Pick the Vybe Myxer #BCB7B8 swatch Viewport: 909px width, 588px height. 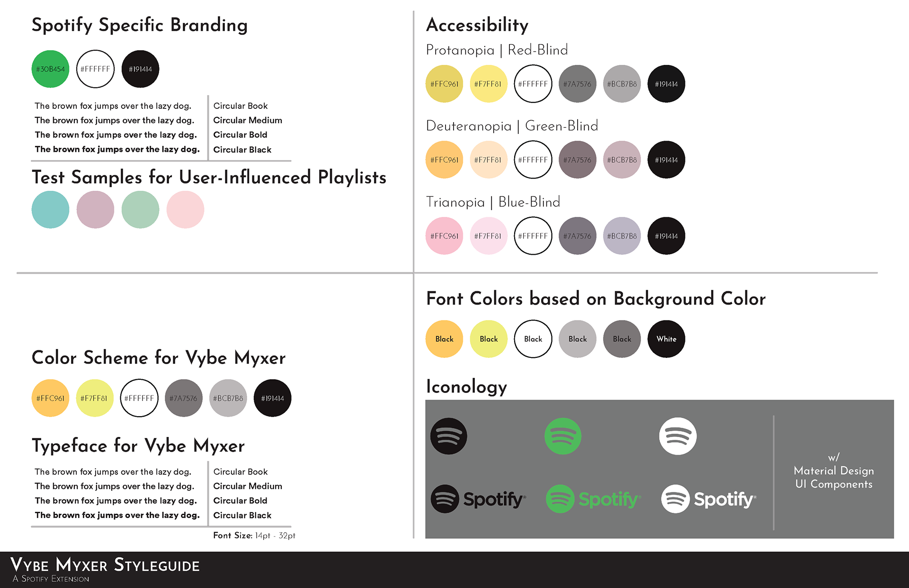[x=228, y=398]
